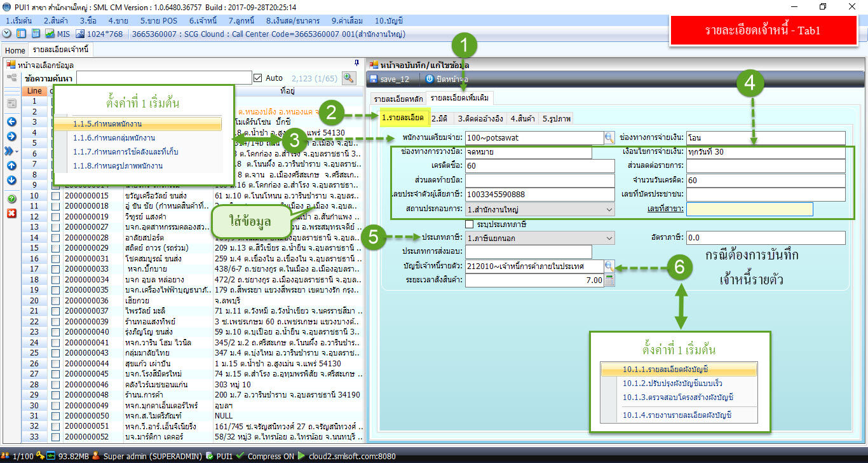Move up with the blue up arrow

pyautogui.click(x=11, y=165)
